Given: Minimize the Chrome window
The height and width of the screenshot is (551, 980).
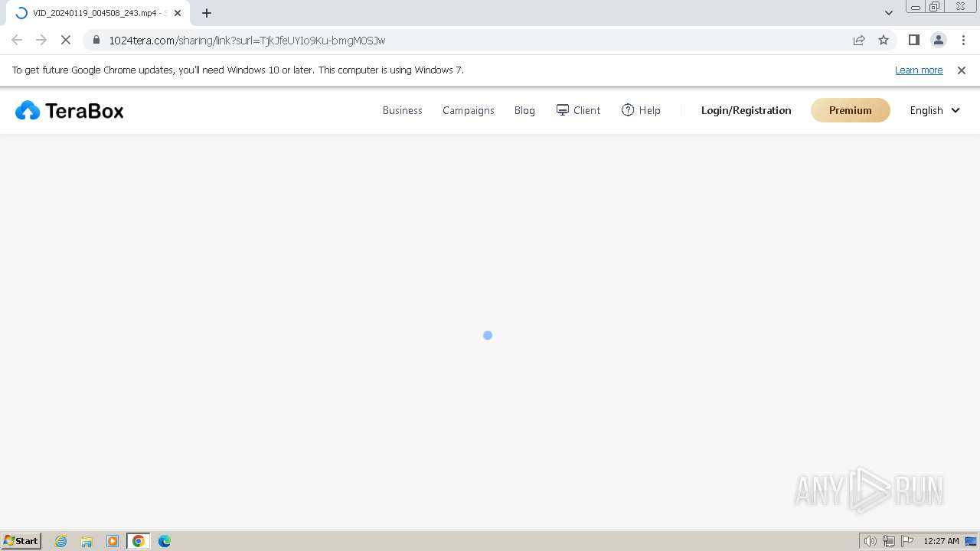Looking at the screenshot, I should [x=915, y=7].
